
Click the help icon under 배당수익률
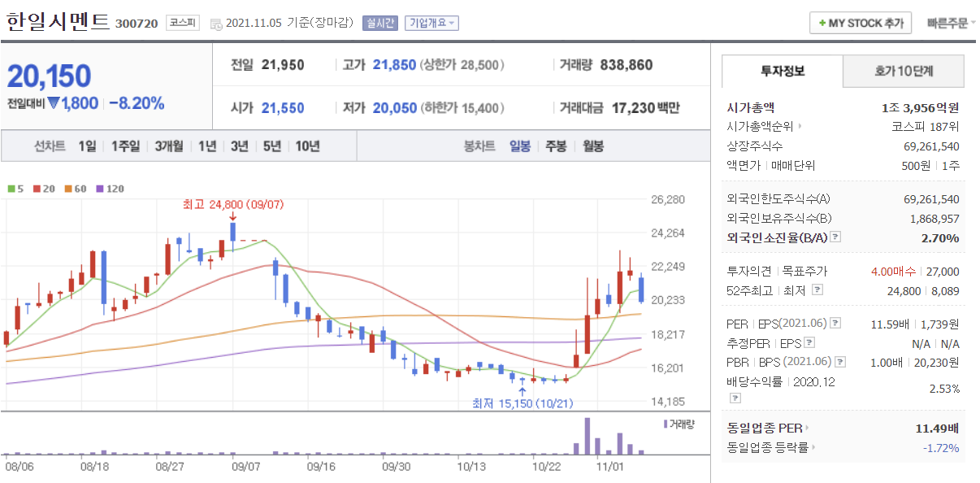pyautogui.click(x=735, y=398)
